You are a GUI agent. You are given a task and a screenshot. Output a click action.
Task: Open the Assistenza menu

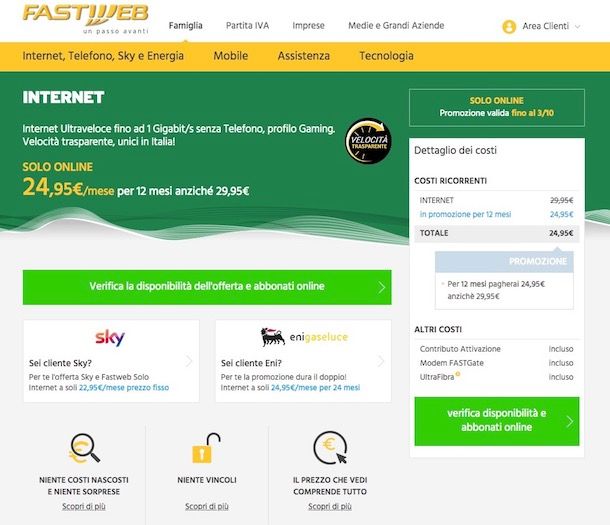[x=304, y=56]
